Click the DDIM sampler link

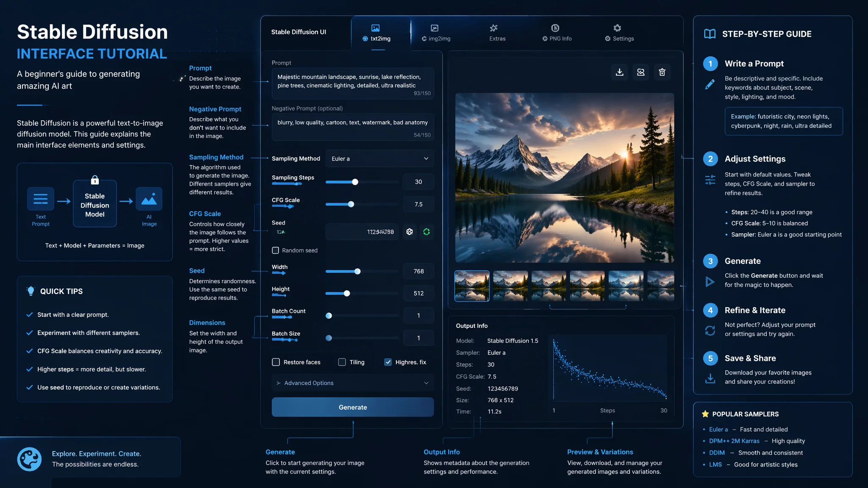pyautogui.click(x=717, y=453)
